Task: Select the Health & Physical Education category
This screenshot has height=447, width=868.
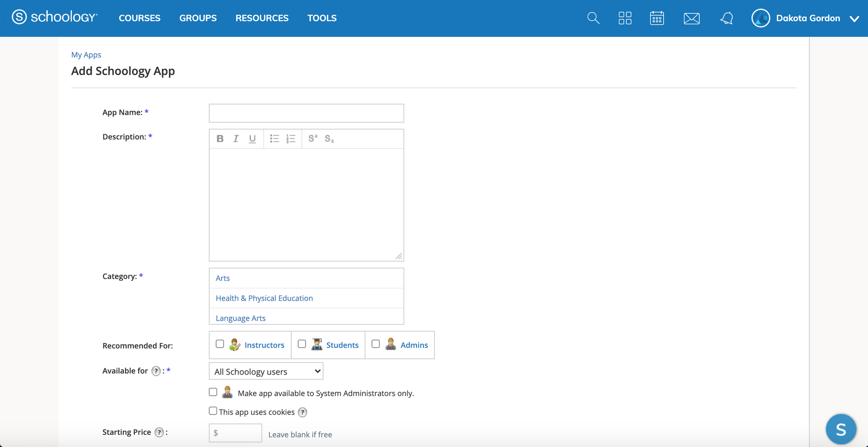Action: (264, 298)
